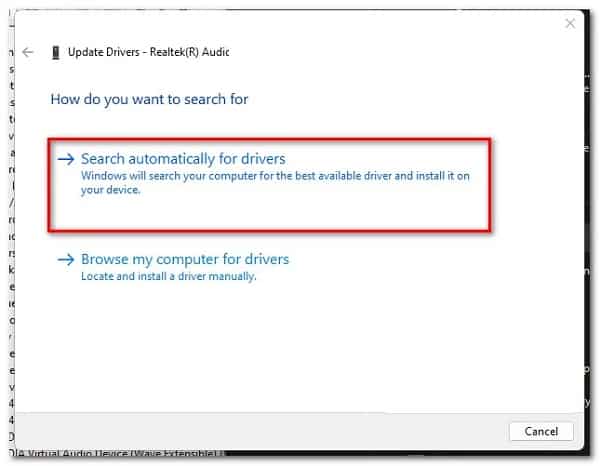
Task: Click the arrow beside Browse my computer
Action: tap(66, 260)
